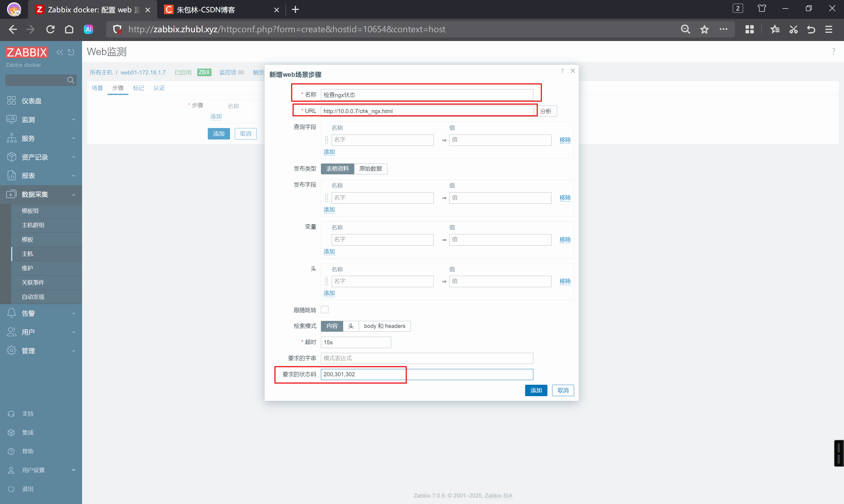Add a 变量 row via 添加 link
The height and width of the screenshot is (504, 844).
(329, 252)
